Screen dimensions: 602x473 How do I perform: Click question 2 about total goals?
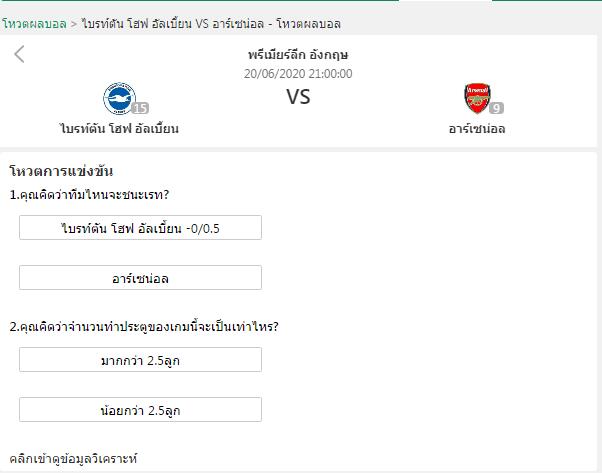coord(143,327)
